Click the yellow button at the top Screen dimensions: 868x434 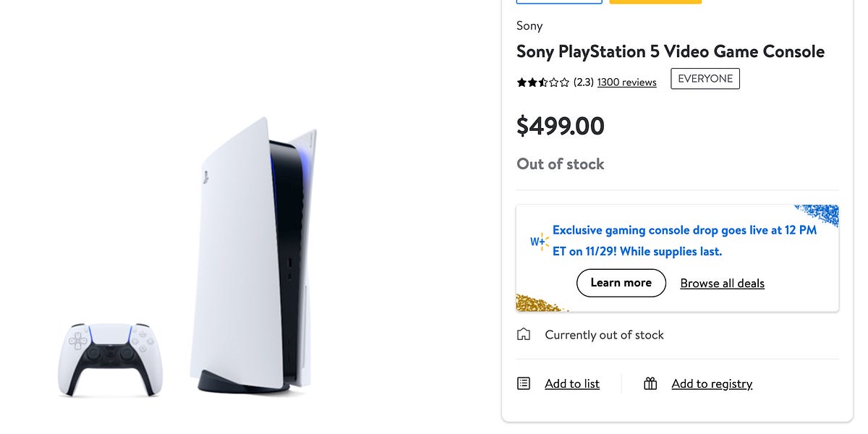[x=655, y=1]
